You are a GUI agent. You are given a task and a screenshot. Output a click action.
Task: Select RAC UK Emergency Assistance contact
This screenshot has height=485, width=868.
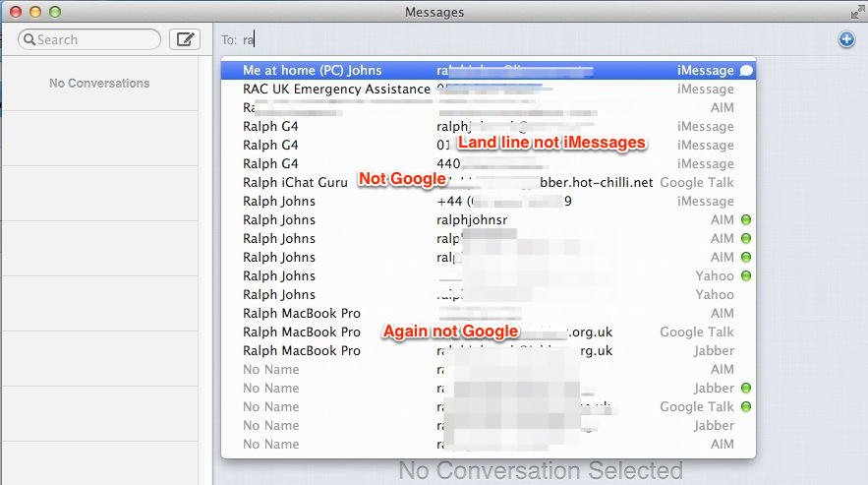pos(489,90)
